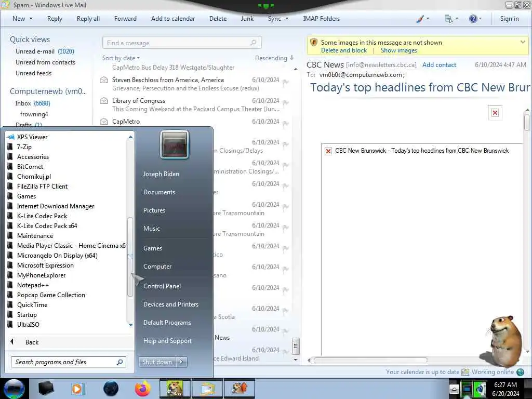Click Reply in the toolbar

coord(55,19)
